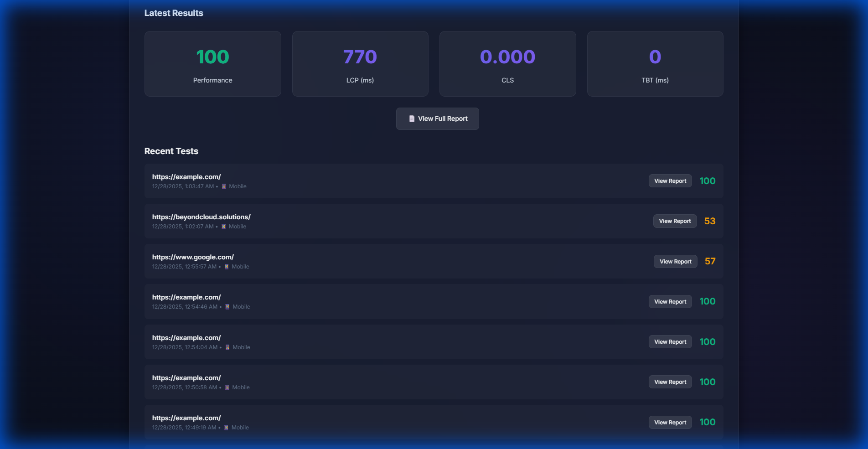Open the View Full Report button
This screenshot has width=868, height=449.
pyautogui.click(x=437, y=119)
